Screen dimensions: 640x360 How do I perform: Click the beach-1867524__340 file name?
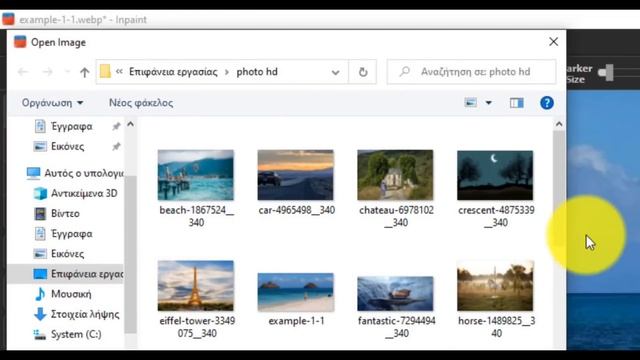pyautogui.click(x=196, y=216)
